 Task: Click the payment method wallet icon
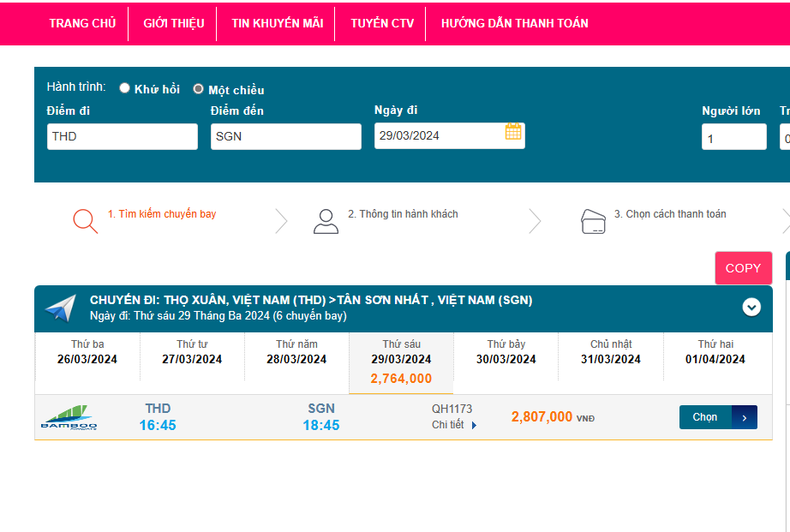(594, 221)
